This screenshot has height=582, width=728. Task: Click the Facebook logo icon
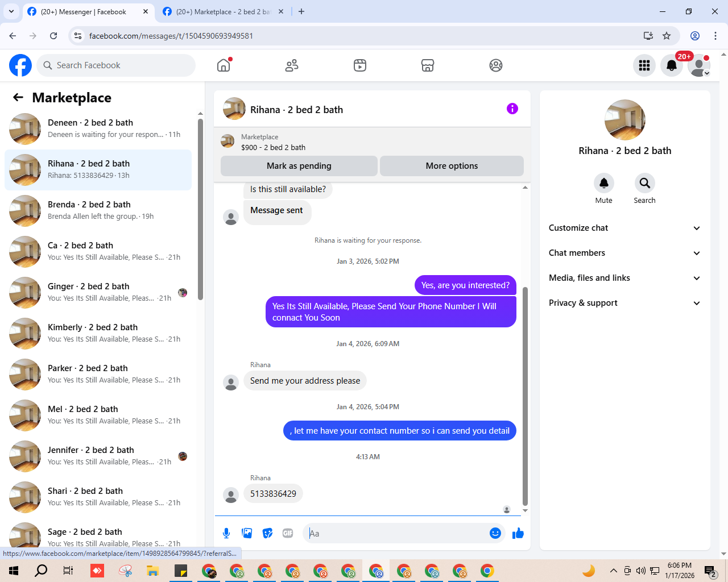pos(20,65)
